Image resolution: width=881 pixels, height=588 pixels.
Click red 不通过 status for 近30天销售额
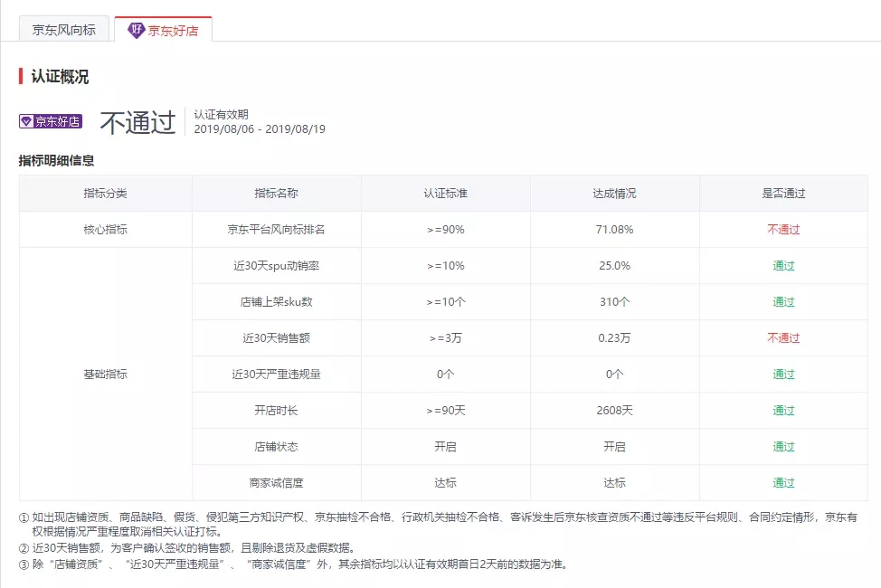(783, 338)
